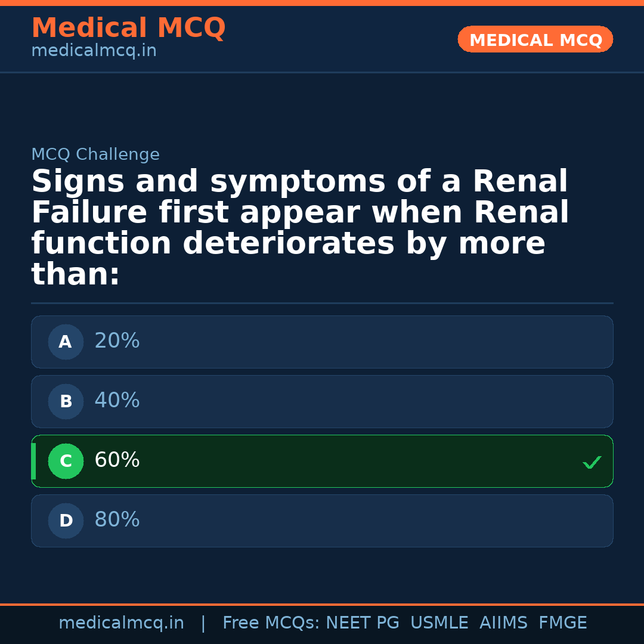Click the circular D badge icon
This screenshot has width=644, height=644.
66,521
